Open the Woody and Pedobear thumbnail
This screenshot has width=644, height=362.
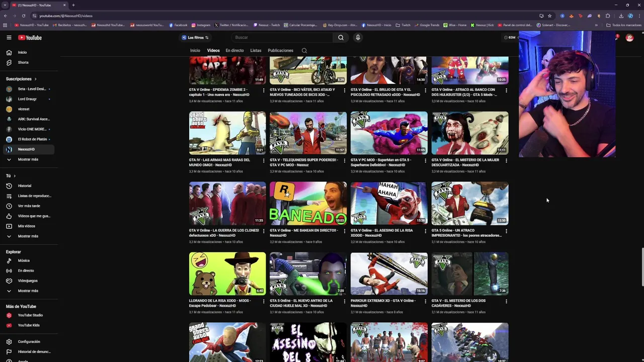click(227, 274)
